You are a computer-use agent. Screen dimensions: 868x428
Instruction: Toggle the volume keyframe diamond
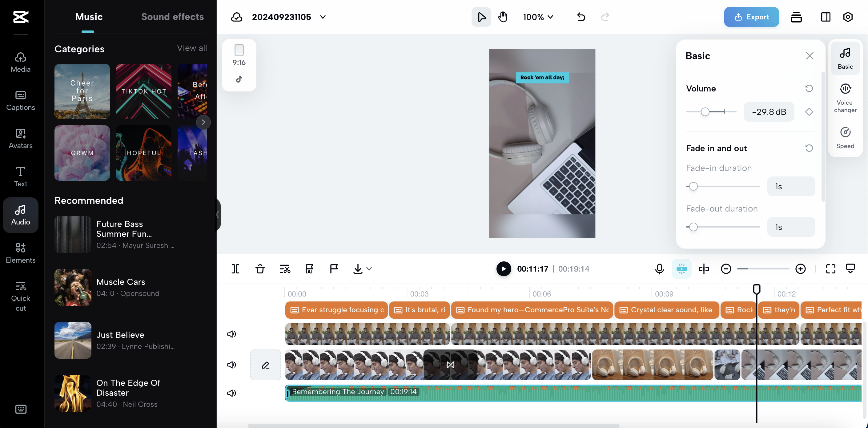809,111
